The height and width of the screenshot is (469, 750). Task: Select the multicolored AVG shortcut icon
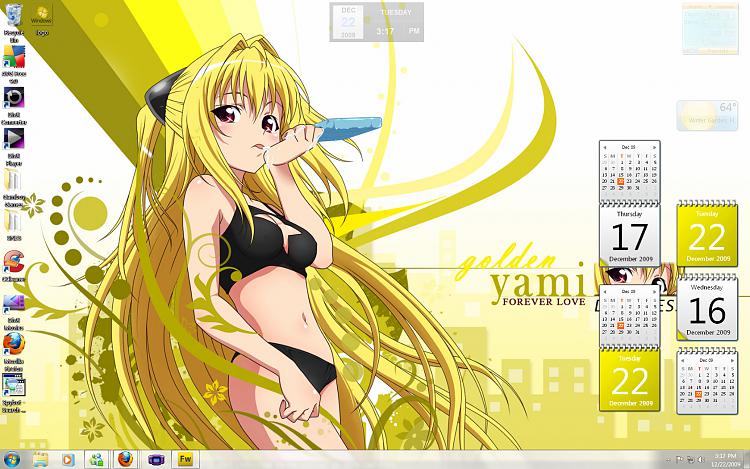(x=14, y=57)
